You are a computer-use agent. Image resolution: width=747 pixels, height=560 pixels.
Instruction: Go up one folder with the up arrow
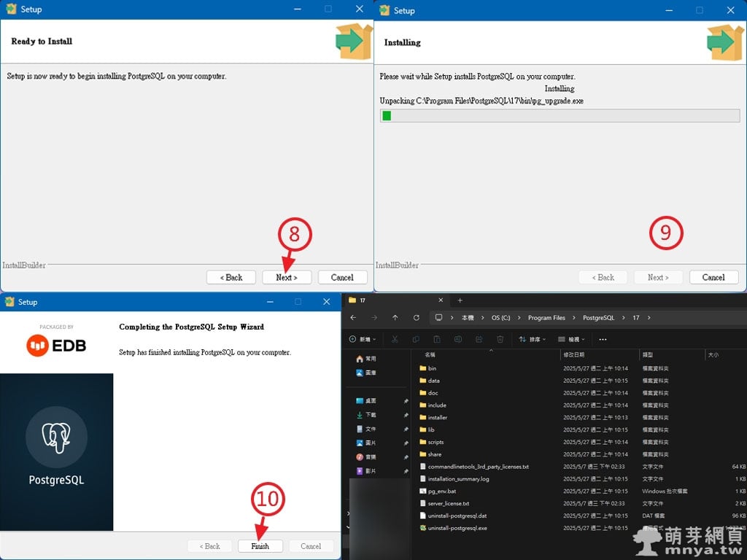395,318
